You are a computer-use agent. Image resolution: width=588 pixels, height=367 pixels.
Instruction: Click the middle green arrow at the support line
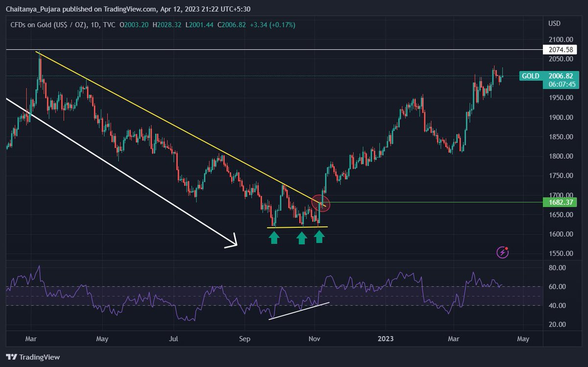(301, 237)
